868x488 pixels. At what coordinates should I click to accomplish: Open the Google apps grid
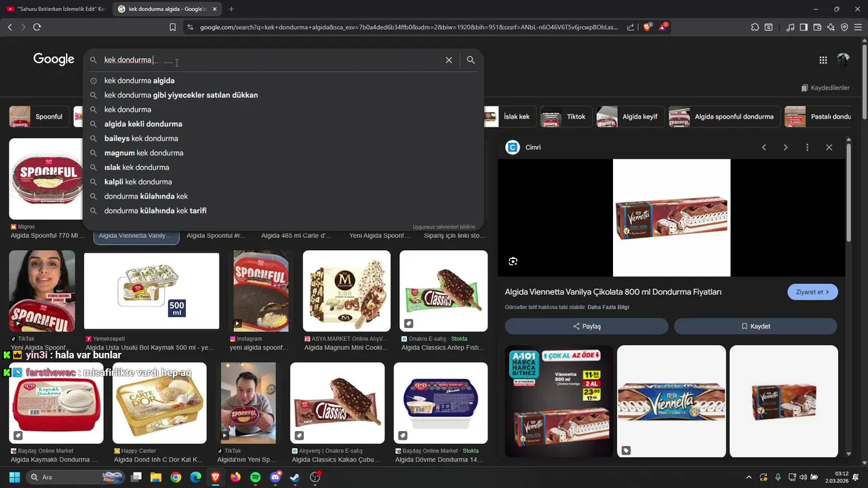(x=823, y=60)
